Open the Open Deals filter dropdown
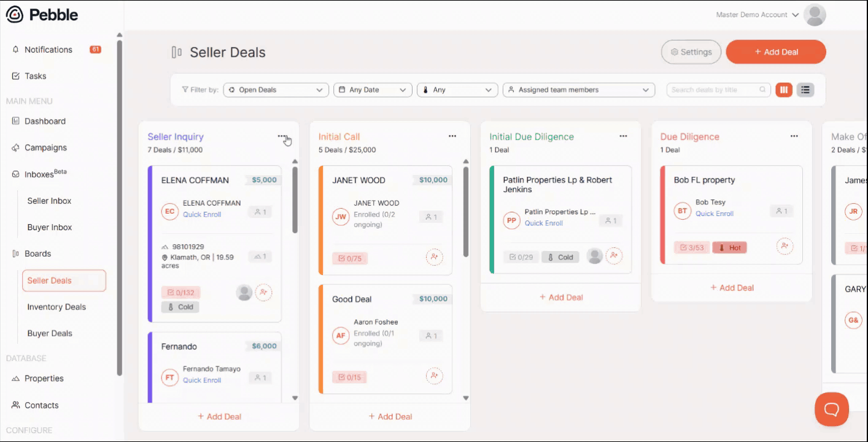Image resolution: width=868 pixels, height=442 pixels. [276, 90]
